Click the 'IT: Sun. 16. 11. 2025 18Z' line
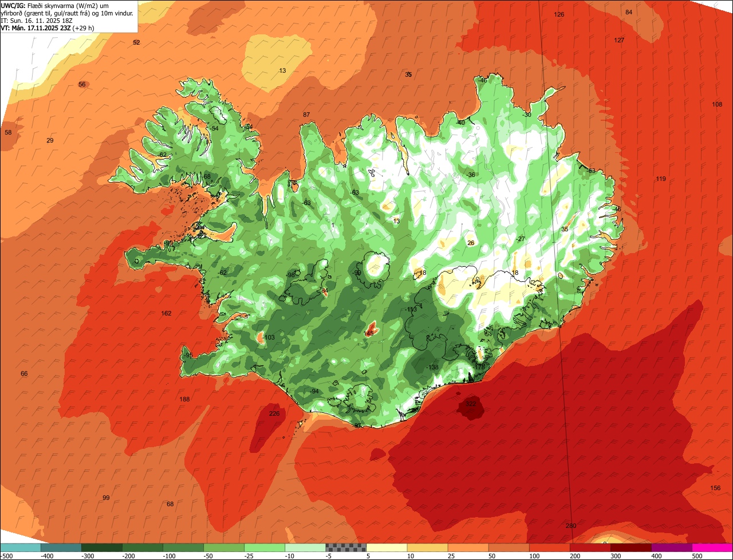This screenshot has height=560, width=733. pos(36,20)
